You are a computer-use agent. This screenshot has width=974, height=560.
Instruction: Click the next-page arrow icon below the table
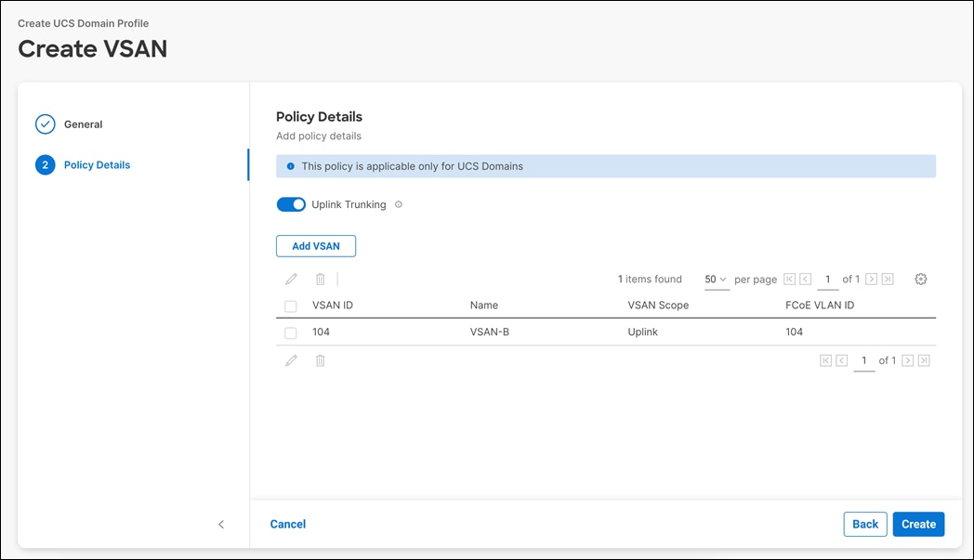pos(908,360)
